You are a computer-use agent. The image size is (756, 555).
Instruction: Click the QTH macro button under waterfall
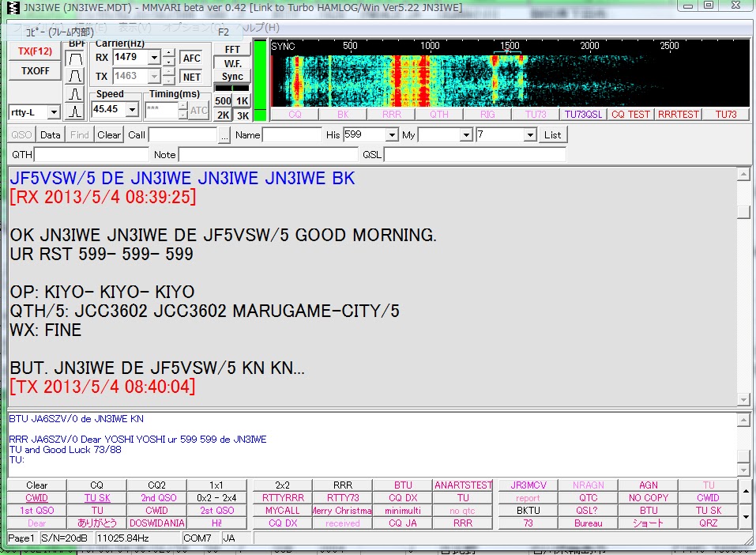pyautogui.click(x=438, y=115)
